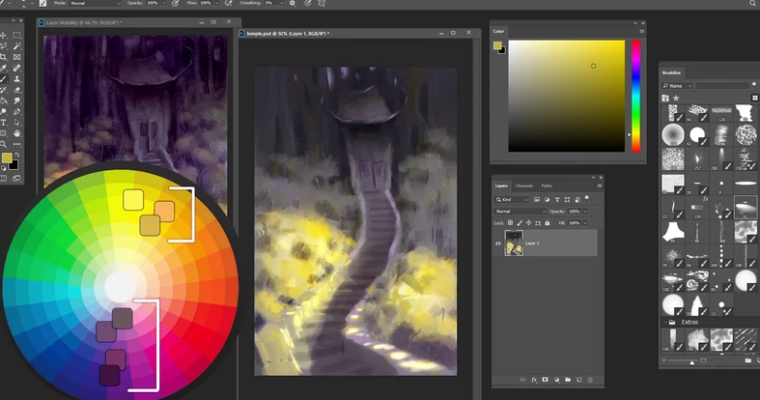Viewport: 760px width, 400px height.
Task: Select the Healing Brush tool
Action: pyautogui.click(x=16, y=68)
